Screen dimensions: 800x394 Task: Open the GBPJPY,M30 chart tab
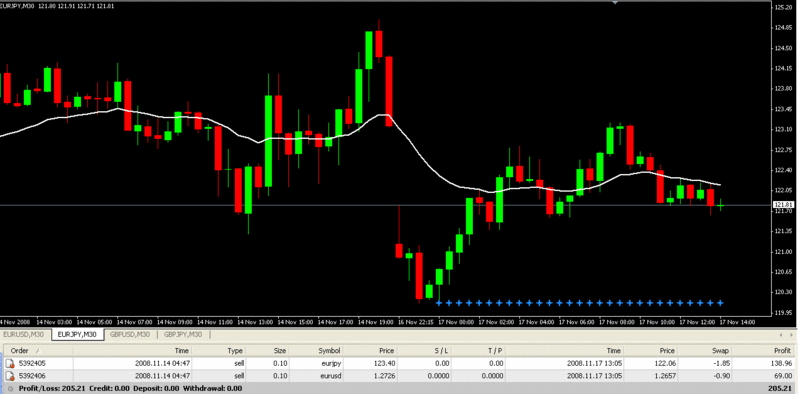[183, 335]
